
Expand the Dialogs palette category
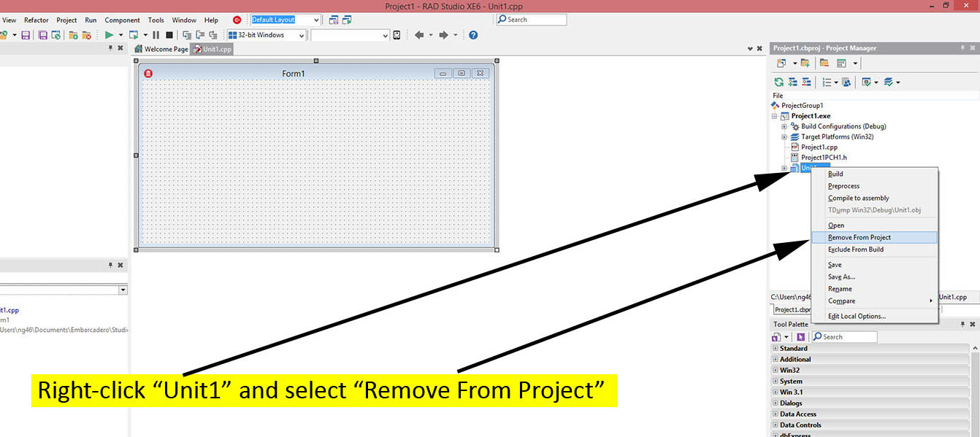(776, 403)
